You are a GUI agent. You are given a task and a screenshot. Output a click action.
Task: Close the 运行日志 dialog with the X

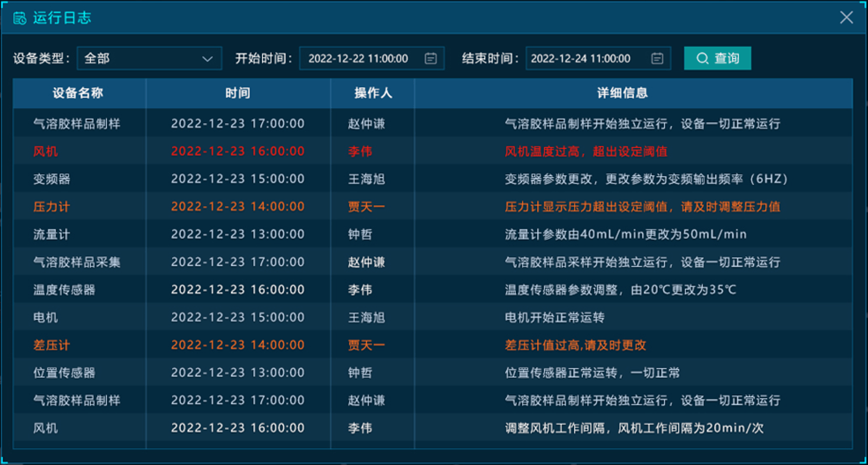(846, 18)
